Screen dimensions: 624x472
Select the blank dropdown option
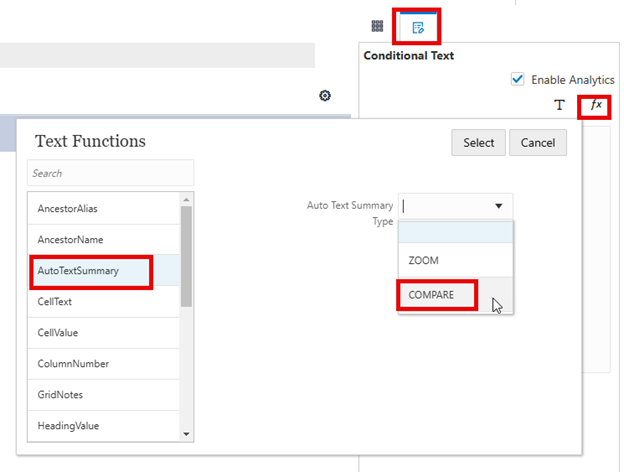tap(455, 231)
